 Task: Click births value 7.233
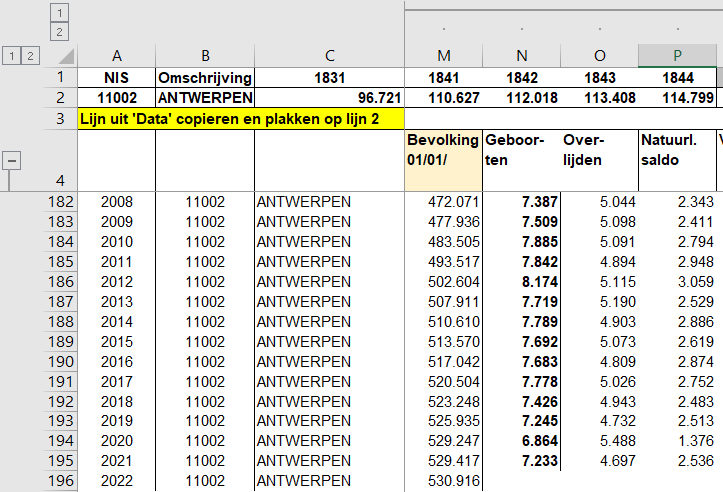pos(522,461)
